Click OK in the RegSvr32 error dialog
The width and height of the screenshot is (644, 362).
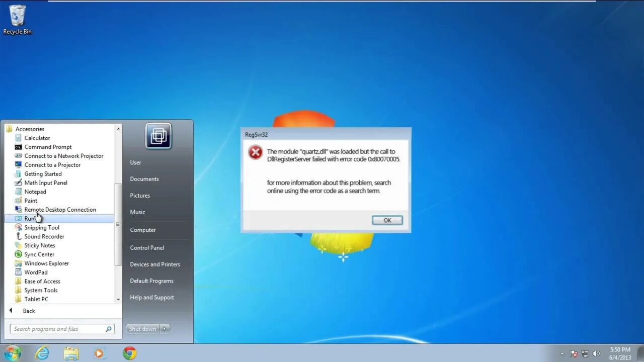(387, 220)
